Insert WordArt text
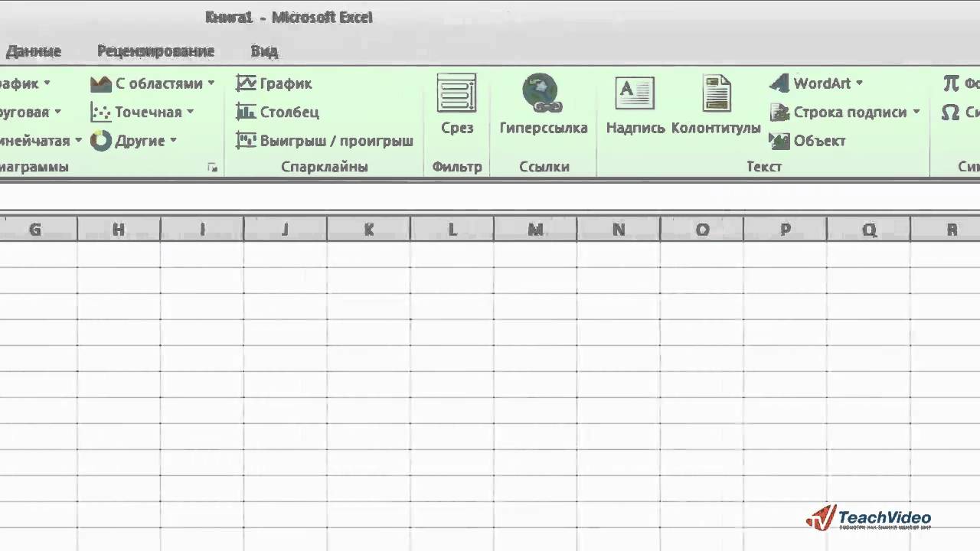The width and height of the screenshot is (980, 551). (x=816, y=83)
